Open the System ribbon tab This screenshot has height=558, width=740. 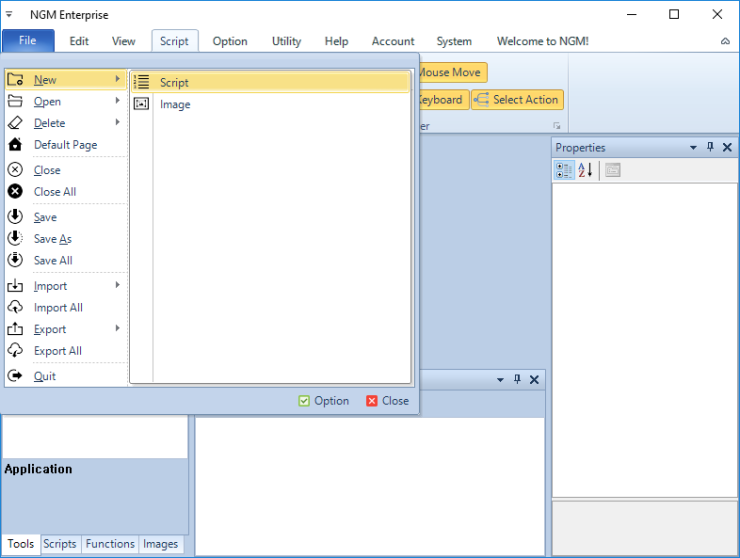454,41
